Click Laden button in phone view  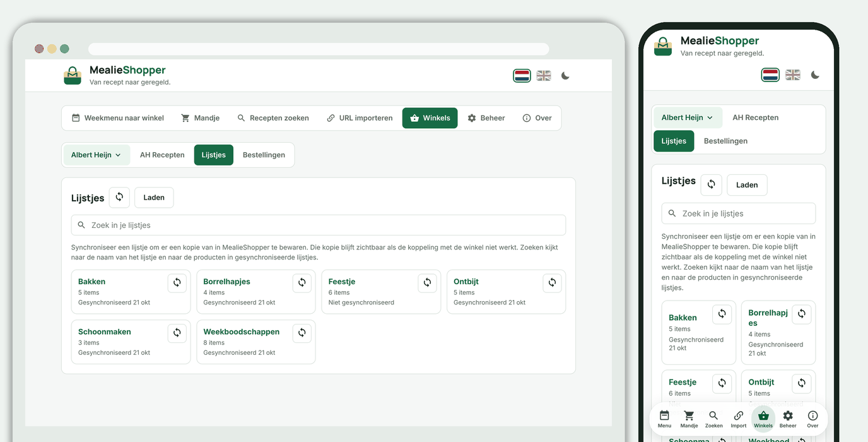click(747, 185)
